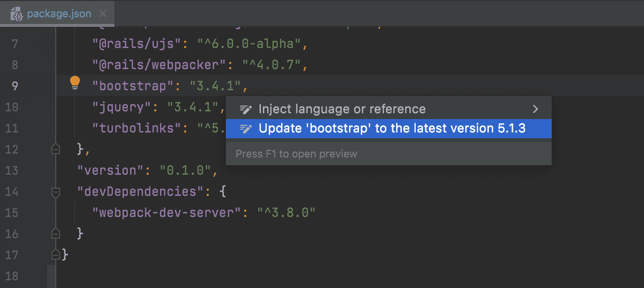This screenshot has width=644, height=288.
Task: Click line number 10 in the gutter
Action: [x=11, y=107]
